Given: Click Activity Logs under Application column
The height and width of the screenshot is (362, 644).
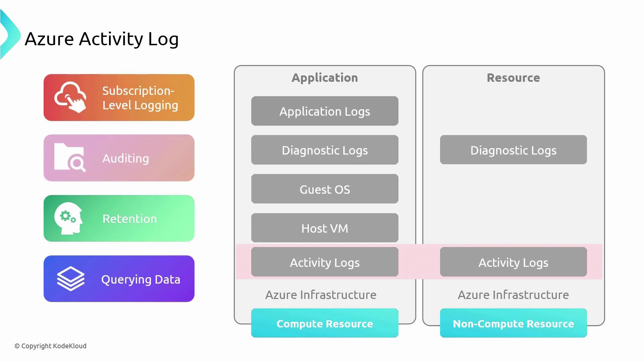Looking at the screenshot, I should (325, 262).
